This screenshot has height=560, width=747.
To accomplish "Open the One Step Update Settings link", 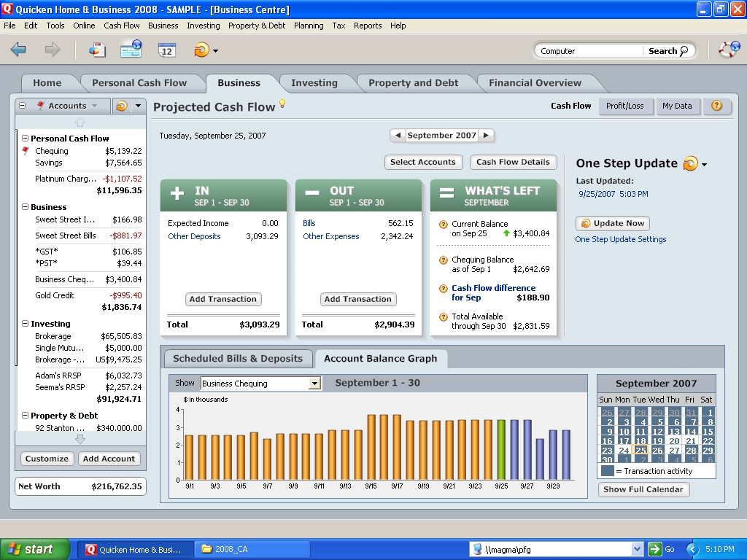I will (x=620, y=239).
